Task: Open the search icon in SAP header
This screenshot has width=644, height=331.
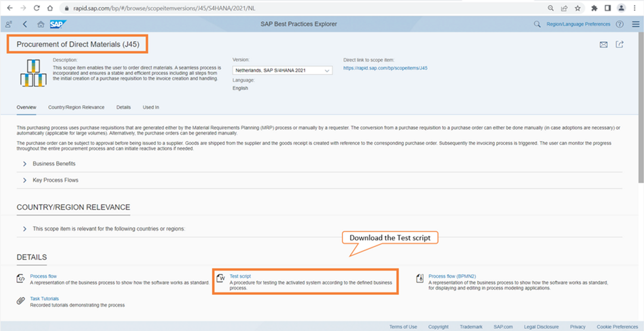Action: click(537, 24)
